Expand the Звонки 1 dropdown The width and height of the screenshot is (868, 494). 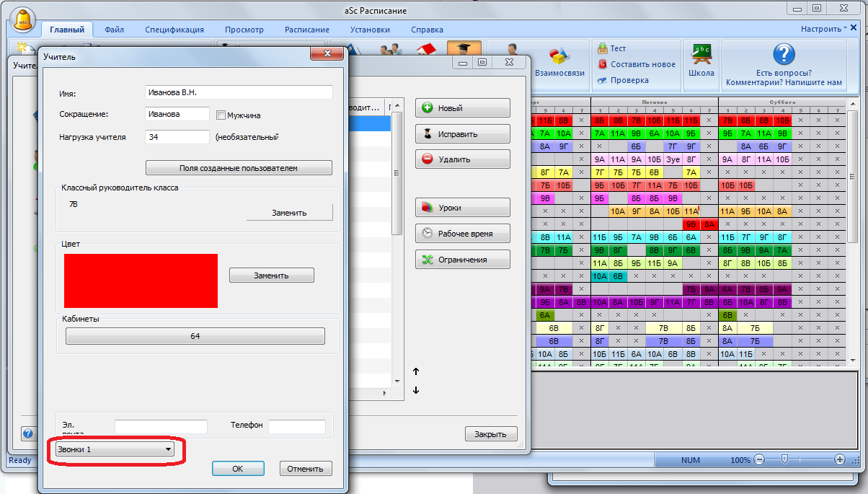coord(115,449)
